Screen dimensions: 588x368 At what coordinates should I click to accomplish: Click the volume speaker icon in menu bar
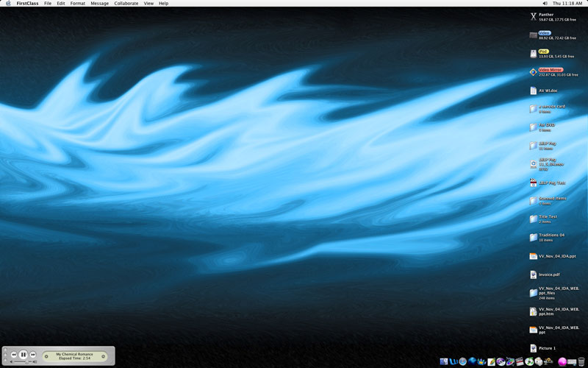tap(545, 3)
